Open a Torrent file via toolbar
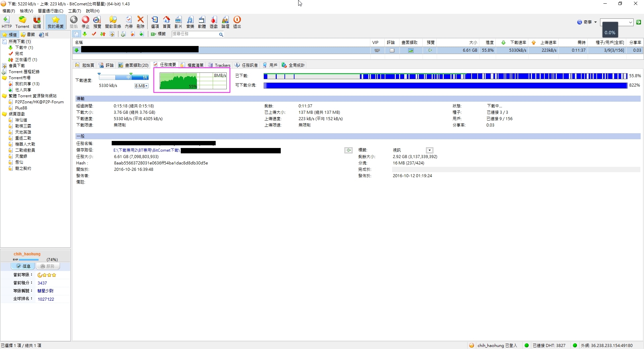This screenshot has height=349, width=644. click(22, 22)
